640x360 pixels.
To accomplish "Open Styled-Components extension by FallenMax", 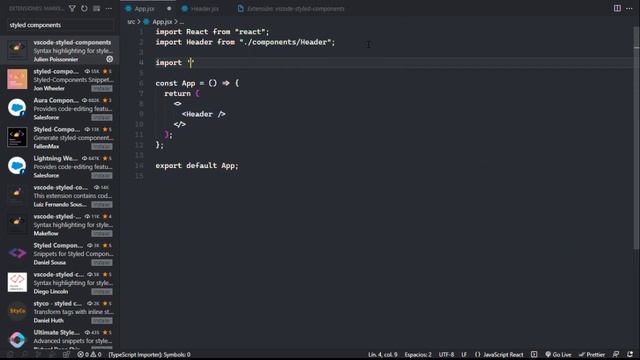I will click(x=60, y=137).
